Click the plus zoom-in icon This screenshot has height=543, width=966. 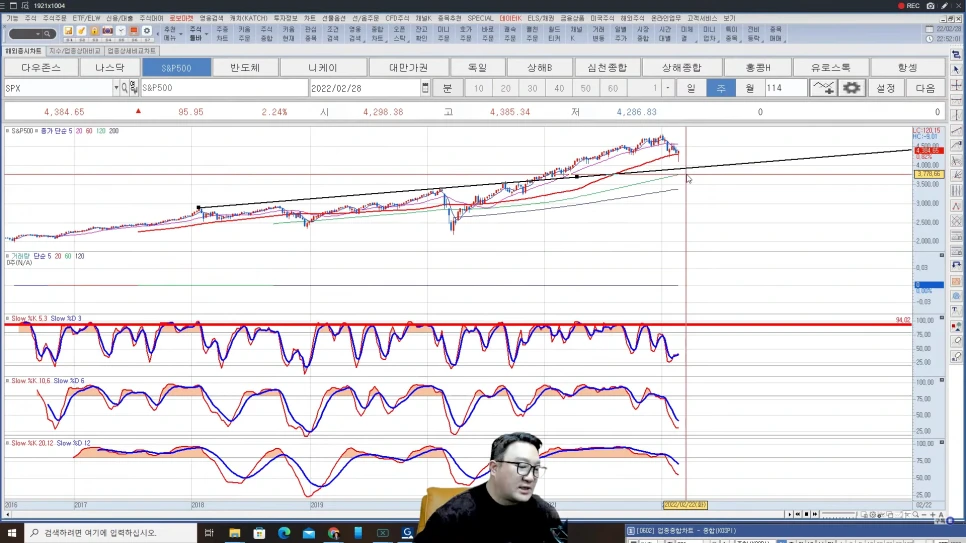pos(933,514)
